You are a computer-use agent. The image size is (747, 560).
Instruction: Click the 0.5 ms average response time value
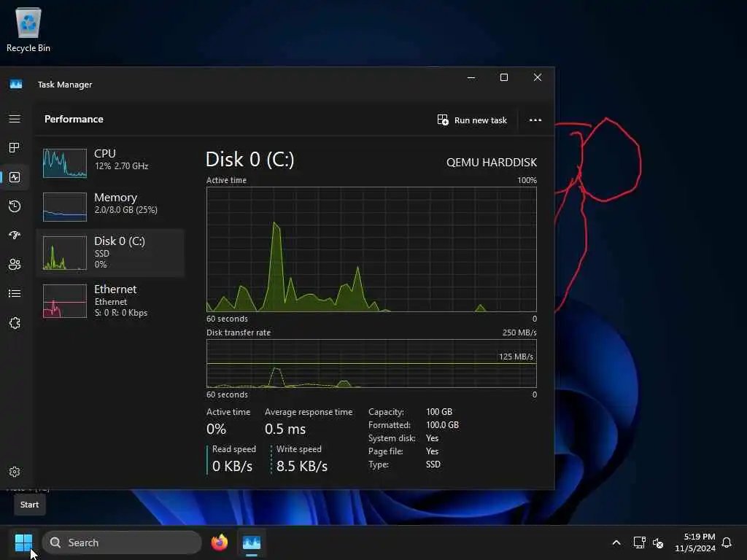tap(285, 429)
